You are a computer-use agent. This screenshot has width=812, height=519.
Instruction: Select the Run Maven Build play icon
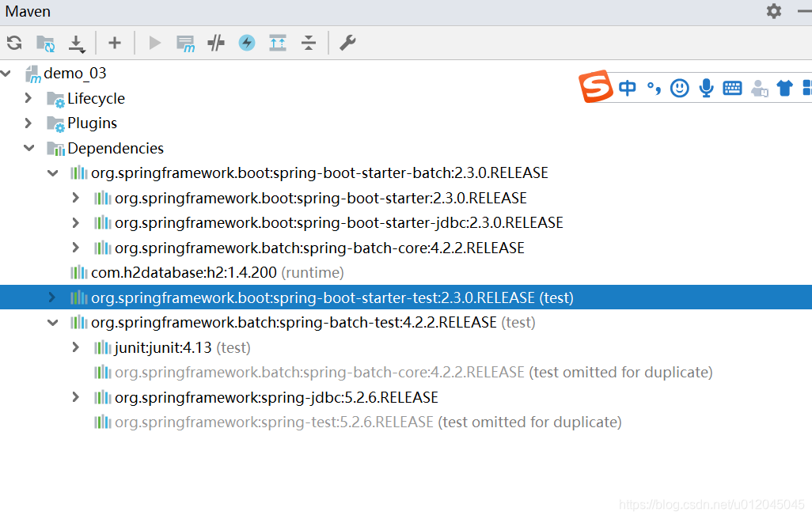click(x=154, y=43)
